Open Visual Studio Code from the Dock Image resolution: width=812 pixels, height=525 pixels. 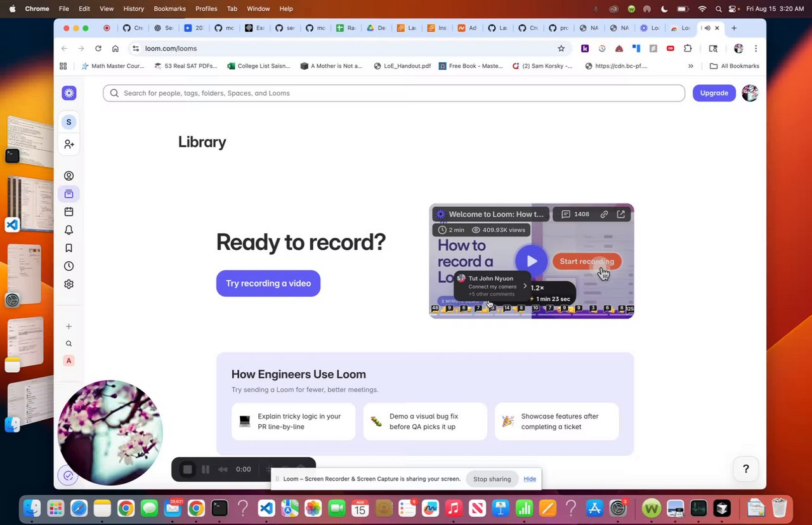tap(266, 508)
